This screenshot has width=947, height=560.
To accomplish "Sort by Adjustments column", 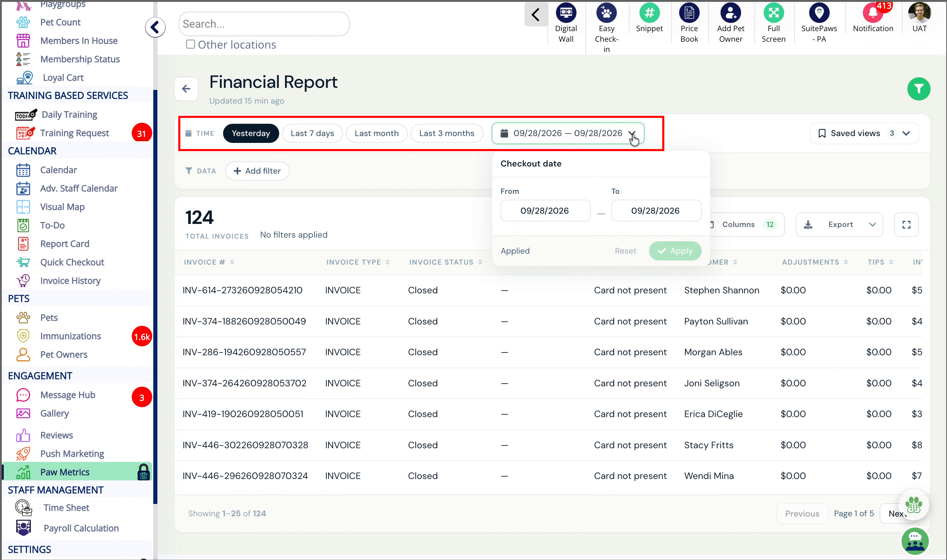I will pos(815,262).
